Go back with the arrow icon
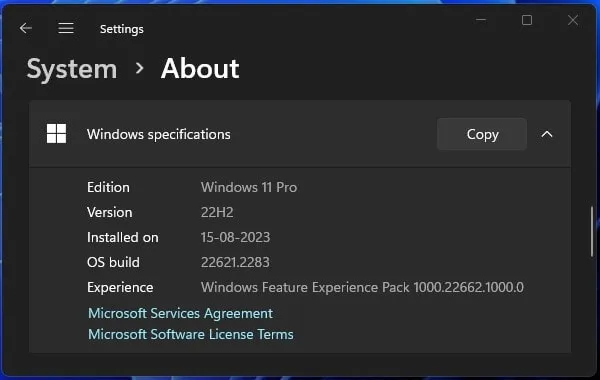This screenshot has width=600, height=380. click(26, 28)
